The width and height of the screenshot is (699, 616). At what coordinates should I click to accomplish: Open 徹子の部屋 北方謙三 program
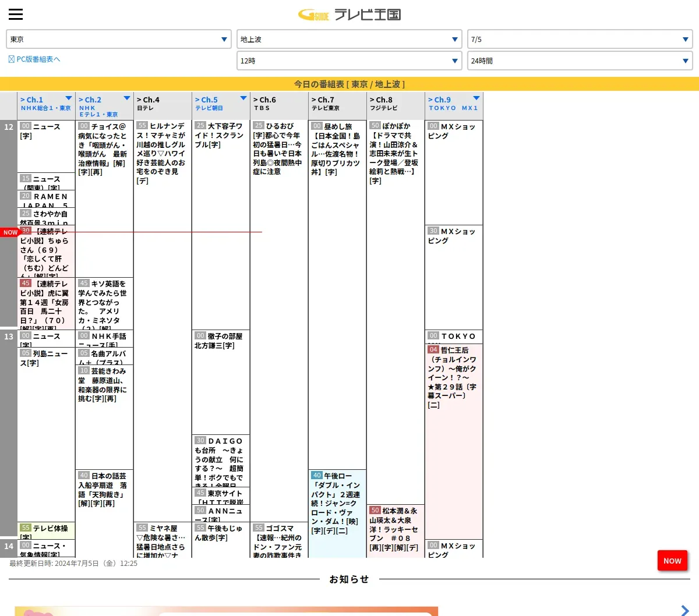coord(221,383)
